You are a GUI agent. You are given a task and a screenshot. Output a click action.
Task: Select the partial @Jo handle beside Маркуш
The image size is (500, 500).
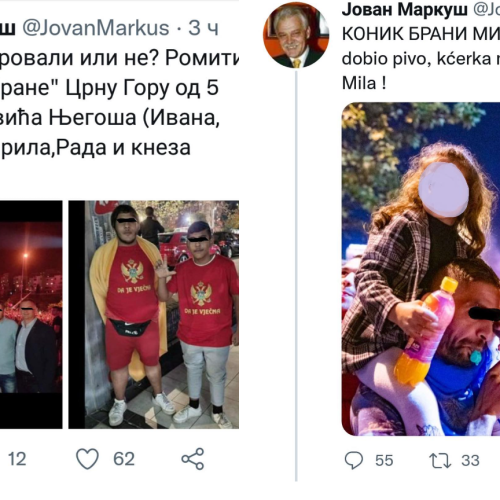487,10
